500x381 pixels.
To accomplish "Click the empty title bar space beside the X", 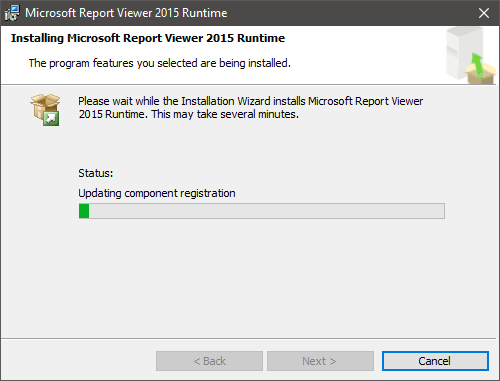I will (350, 13).
